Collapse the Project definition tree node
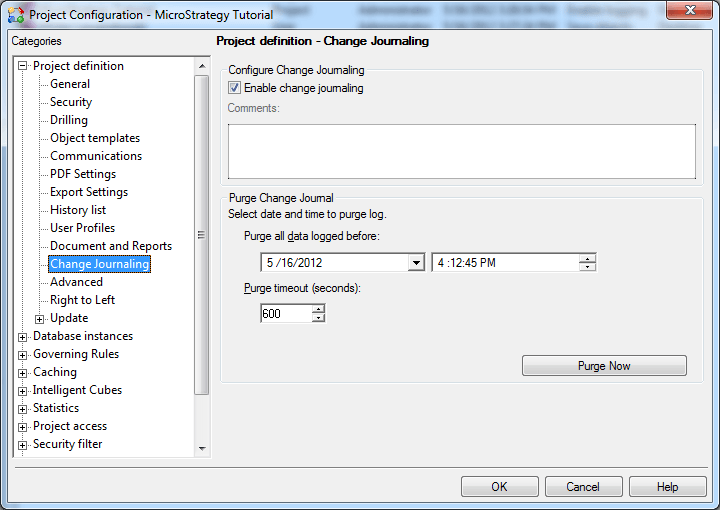 [22, 66]
